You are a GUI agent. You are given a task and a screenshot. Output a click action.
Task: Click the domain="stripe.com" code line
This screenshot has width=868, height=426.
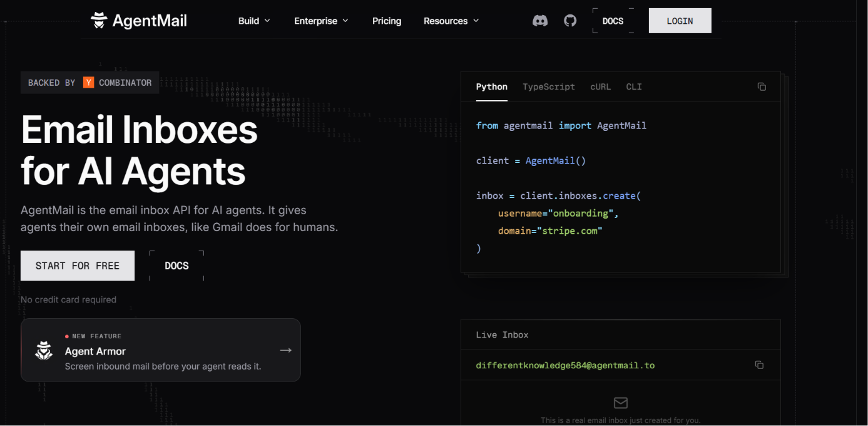click(x=550, y=231)
